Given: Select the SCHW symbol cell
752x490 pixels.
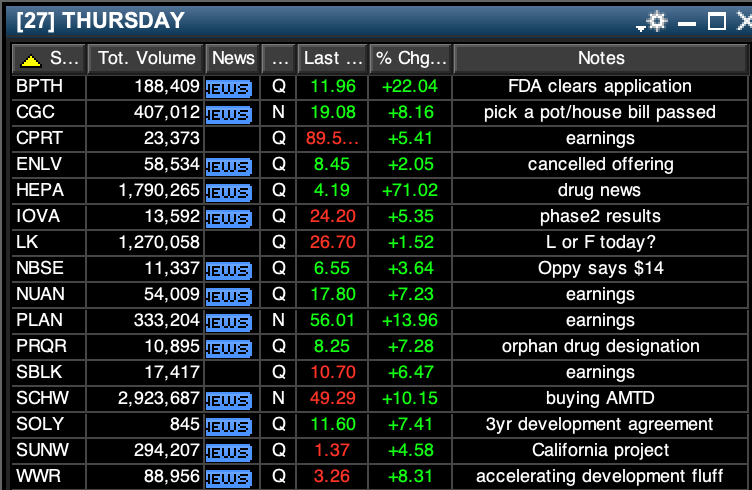Looking at the screenshot, I should point(48,398).
